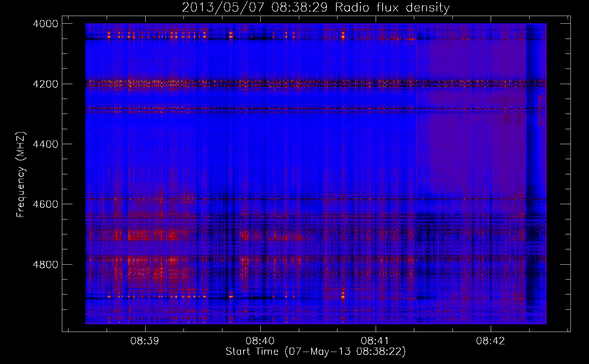The image size is (589, 364).
Task: Select the 4000 frequency axis label
Action: (x=46, y=24)
